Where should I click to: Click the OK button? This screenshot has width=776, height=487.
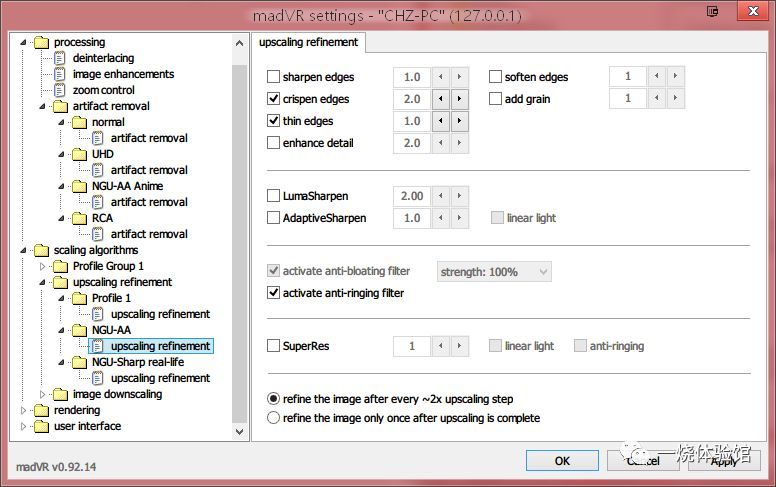(x=562, y=461)
